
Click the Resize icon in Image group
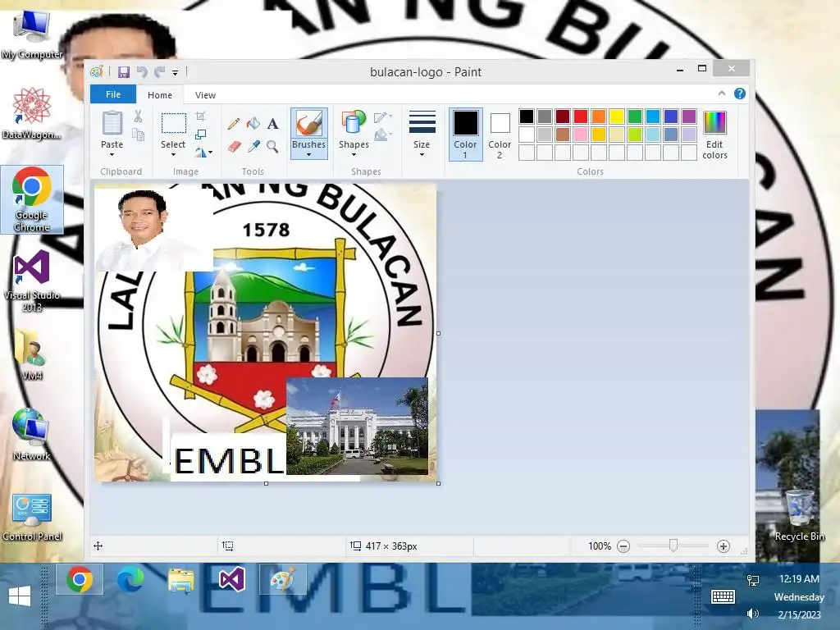(201, 135)
